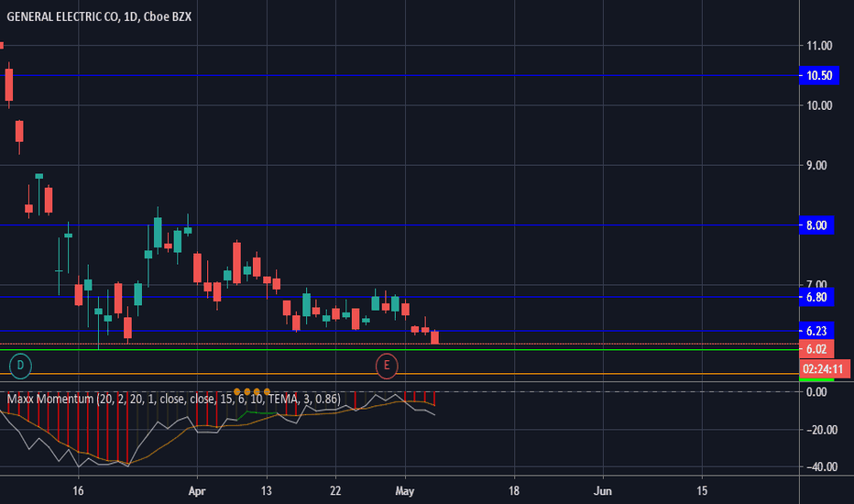
Task: Select the 6.80 blue price label
Action: (x=816, y=297)
